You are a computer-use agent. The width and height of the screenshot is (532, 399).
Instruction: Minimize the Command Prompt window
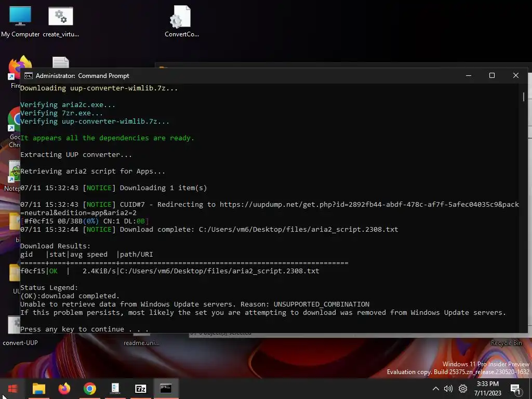pyautogui.click(x=469, y=75)
